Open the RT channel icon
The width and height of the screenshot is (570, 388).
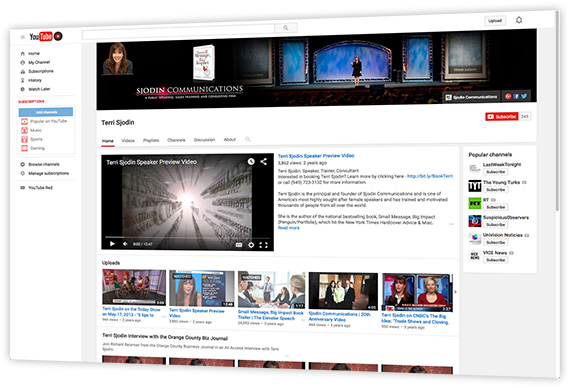coord(475,203)
